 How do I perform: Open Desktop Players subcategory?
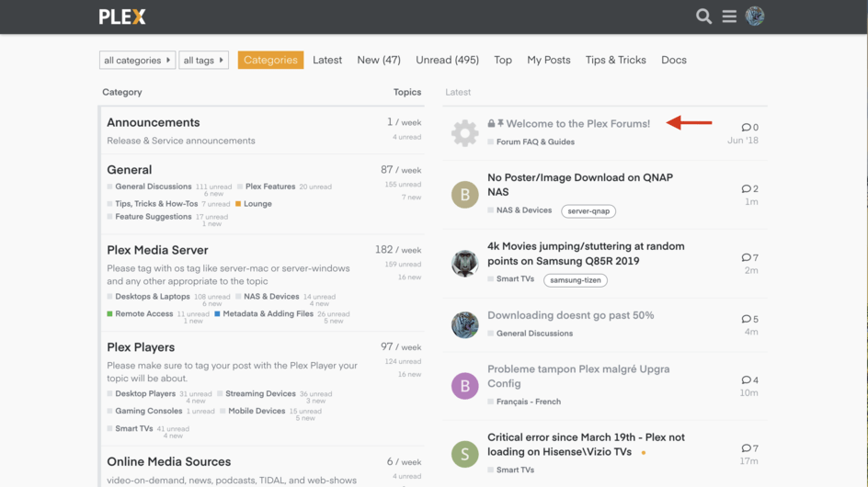pyautogui.click(x=145, y=393)
